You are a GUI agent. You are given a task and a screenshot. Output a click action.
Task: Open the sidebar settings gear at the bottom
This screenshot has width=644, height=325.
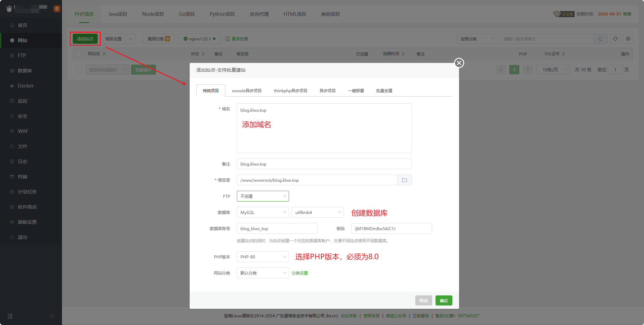pyautogui.click(x=52, y=316)
